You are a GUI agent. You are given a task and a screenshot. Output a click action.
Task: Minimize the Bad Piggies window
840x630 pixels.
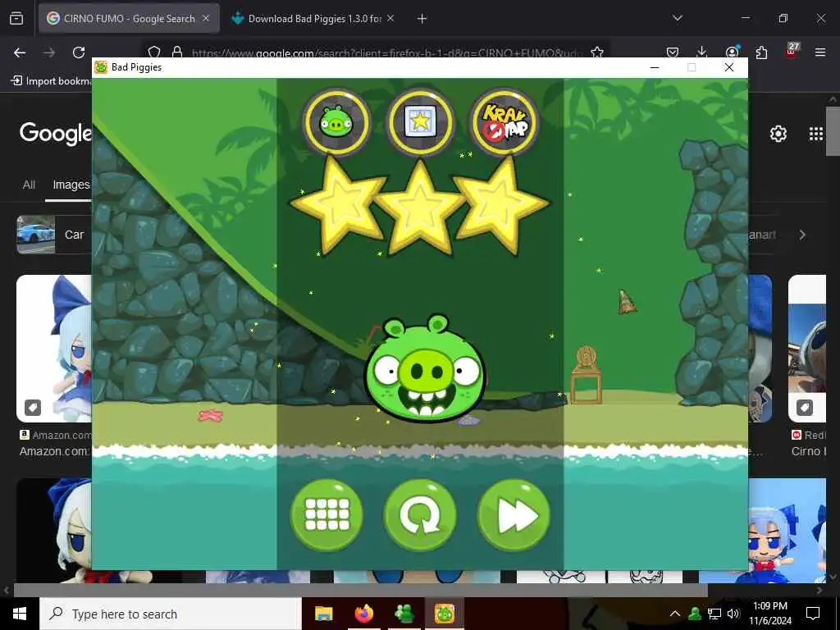pos(654,67)
